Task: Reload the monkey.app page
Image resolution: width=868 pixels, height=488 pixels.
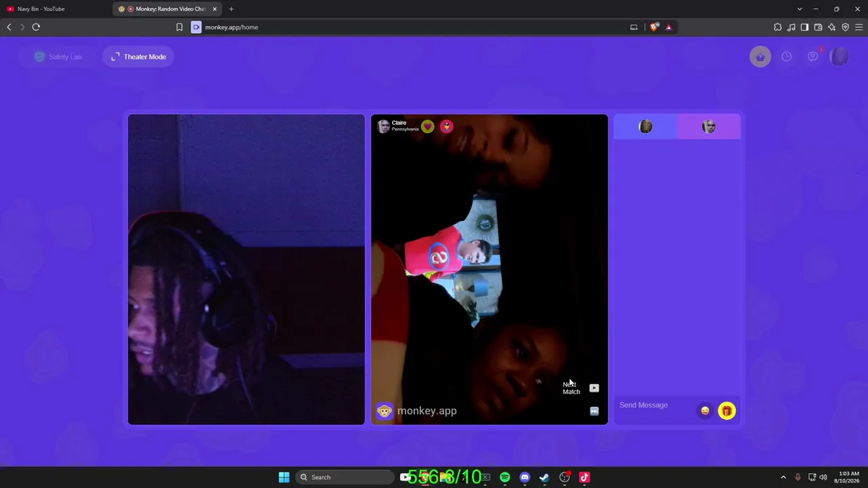Action: (x=36, y=27)
